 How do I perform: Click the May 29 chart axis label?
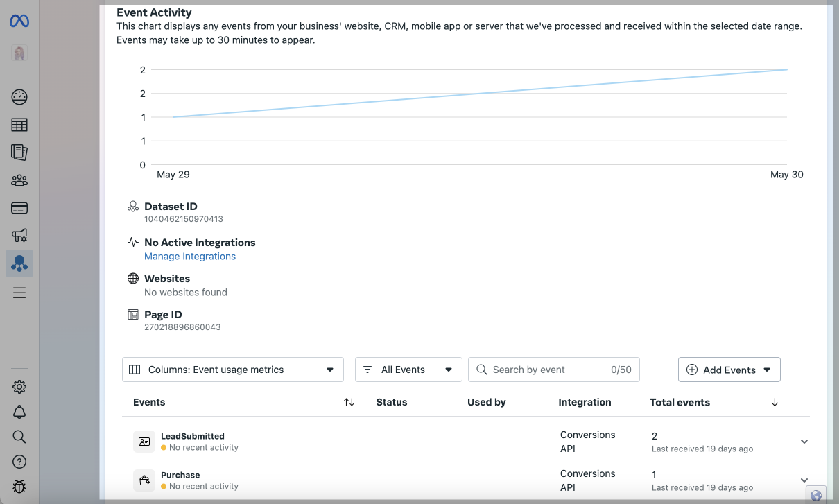[x=173, y=175]
